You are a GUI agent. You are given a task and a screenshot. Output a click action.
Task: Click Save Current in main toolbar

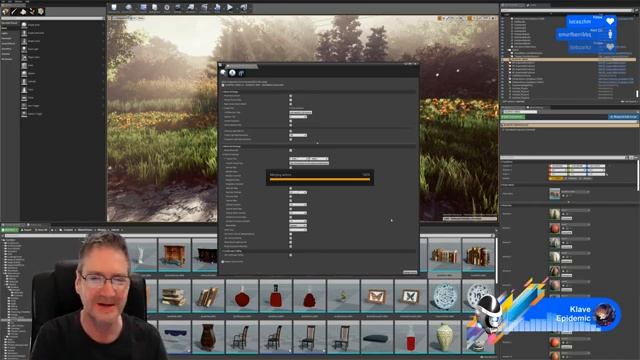pyautogui.click(x=114, y=8)
